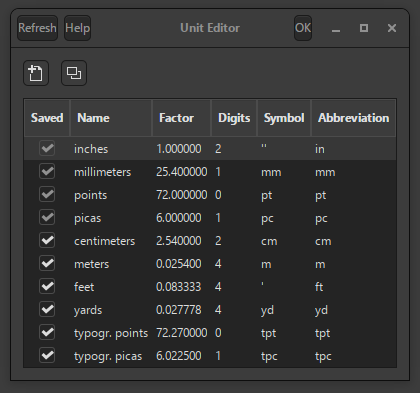Uncheck Saved for typogr. points
The image size is (420, 393).
click(47, 332)
